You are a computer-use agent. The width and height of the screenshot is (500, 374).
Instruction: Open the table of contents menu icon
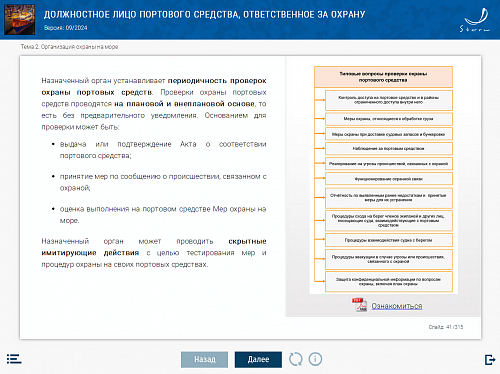click(14, 359)
